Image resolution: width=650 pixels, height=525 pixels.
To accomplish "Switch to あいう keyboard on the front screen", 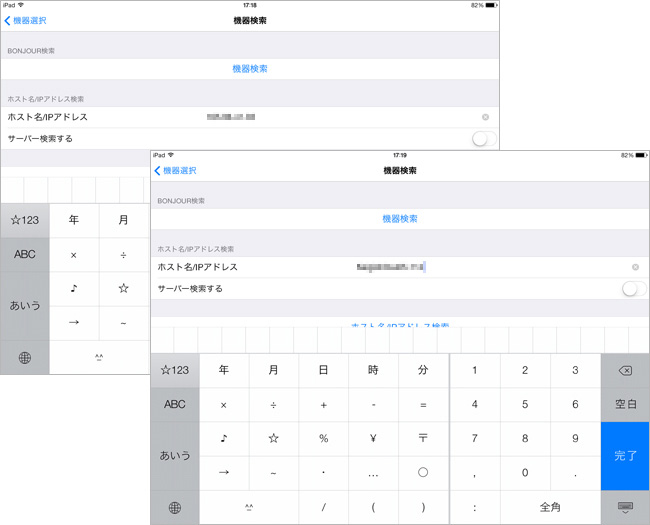I will point(175,455).
